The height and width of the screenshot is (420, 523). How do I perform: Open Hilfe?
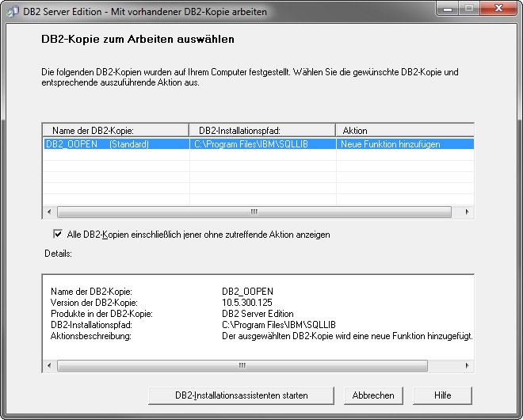point(442,395)
